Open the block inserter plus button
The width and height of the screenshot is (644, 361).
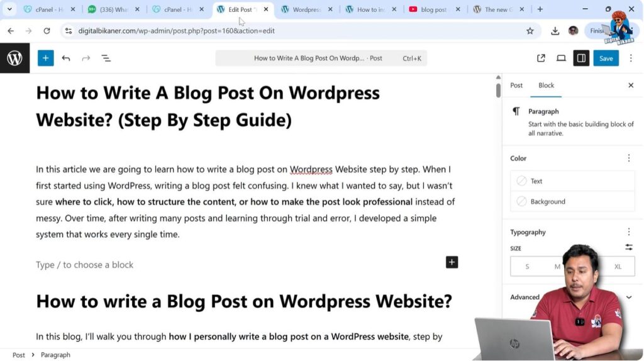tap(45, 58)
